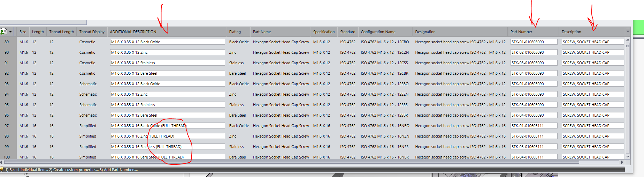Screen dimensions: 644x177
Task: Click the Thread Display column header
Action: [x=92, y=32]
